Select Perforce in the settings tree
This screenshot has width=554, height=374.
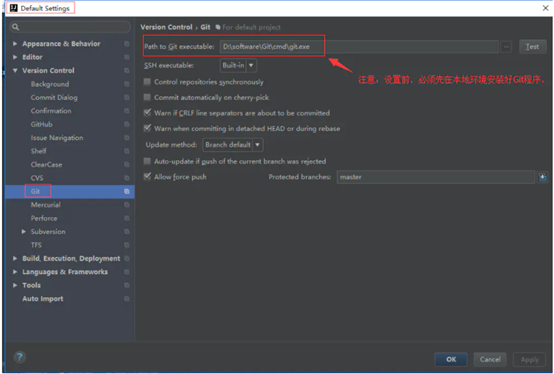pos(44,218)
